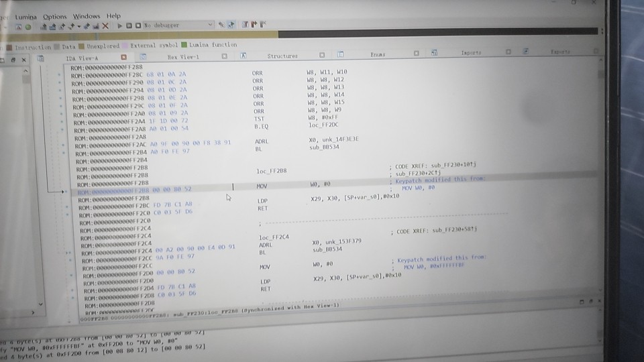Viewport: 644px width, 362px height.
Task: Click the last of three icons at the toolbar's end
Action: (263, 24)
